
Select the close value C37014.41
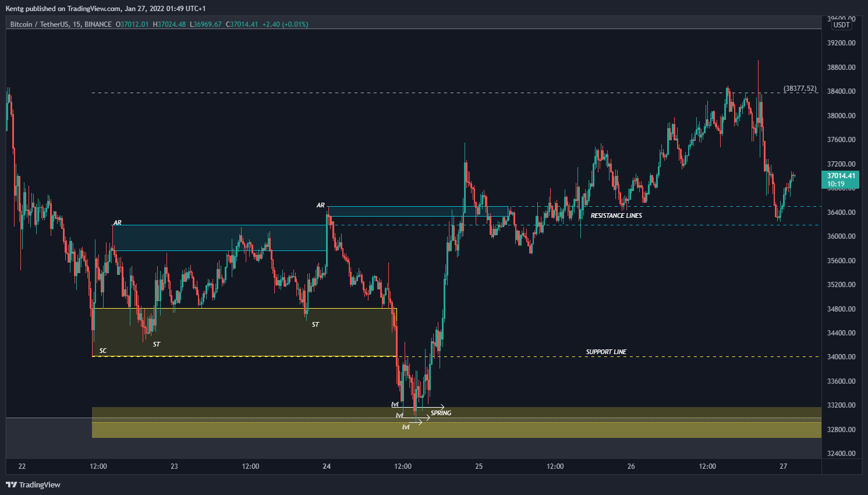pyautogui.click(x=242, y=24)
